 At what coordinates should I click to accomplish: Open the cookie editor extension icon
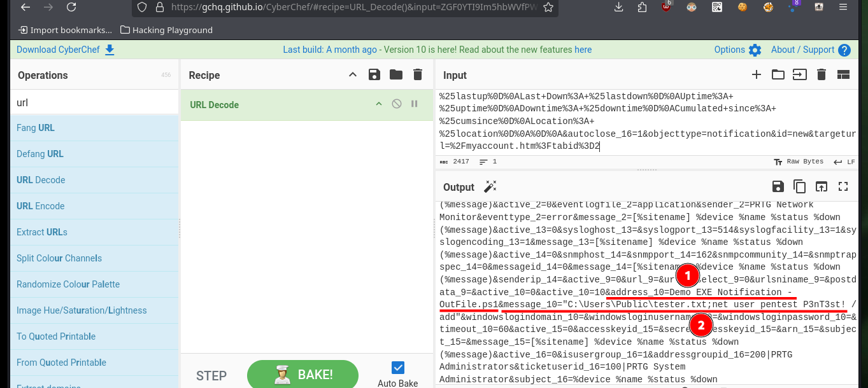tap(743, 8)
